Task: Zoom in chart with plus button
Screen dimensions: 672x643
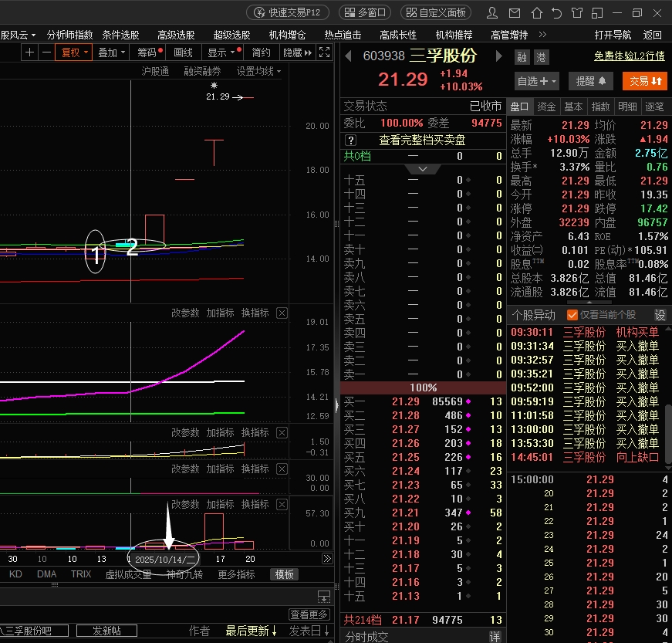Action: pyautogui.click(x=29, y=52)
